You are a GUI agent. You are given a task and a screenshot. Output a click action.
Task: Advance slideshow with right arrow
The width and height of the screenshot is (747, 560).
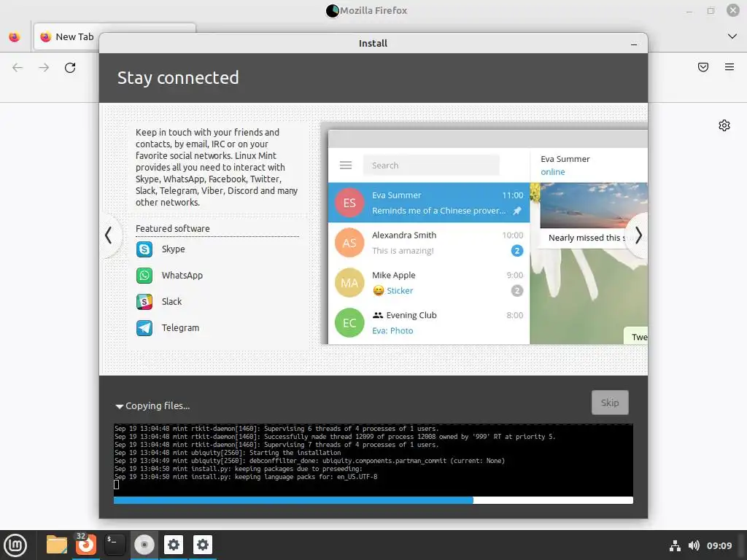(x=638, y=236)
